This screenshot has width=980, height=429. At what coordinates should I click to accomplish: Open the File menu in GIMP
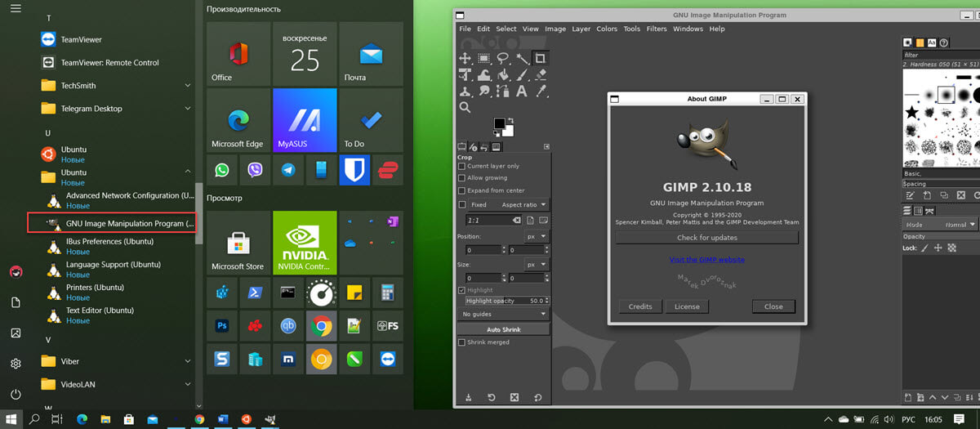465,29
